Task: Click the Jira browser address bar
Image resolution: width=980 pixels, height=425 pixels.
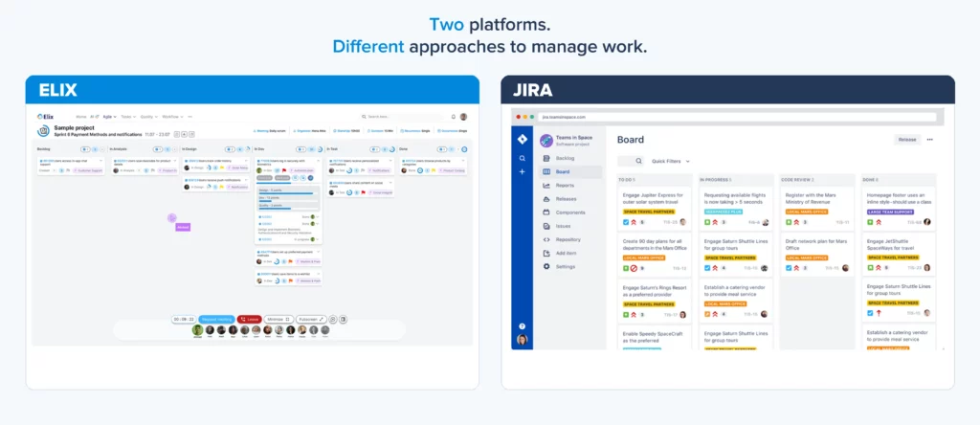Action: pyautogui.click(x=739, y=117)
